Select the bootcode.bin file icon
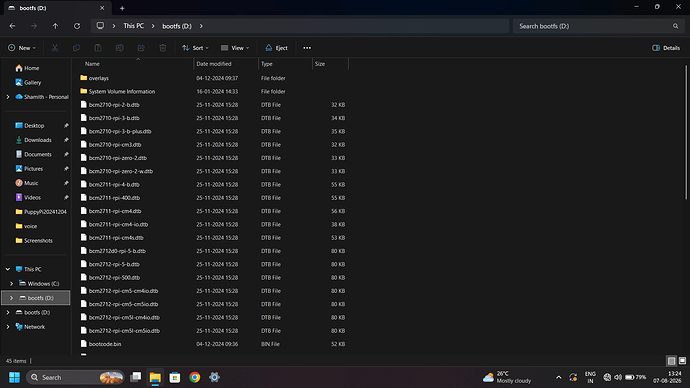The width and height of the screenshot is (690, 388). (x=84, y=344)
